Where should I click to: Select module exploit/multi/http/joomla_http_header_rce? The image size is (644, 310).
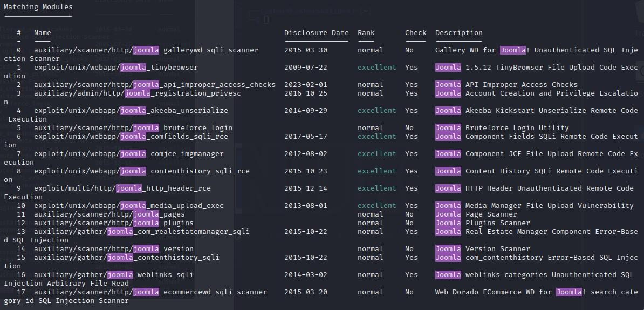[122, 188]
